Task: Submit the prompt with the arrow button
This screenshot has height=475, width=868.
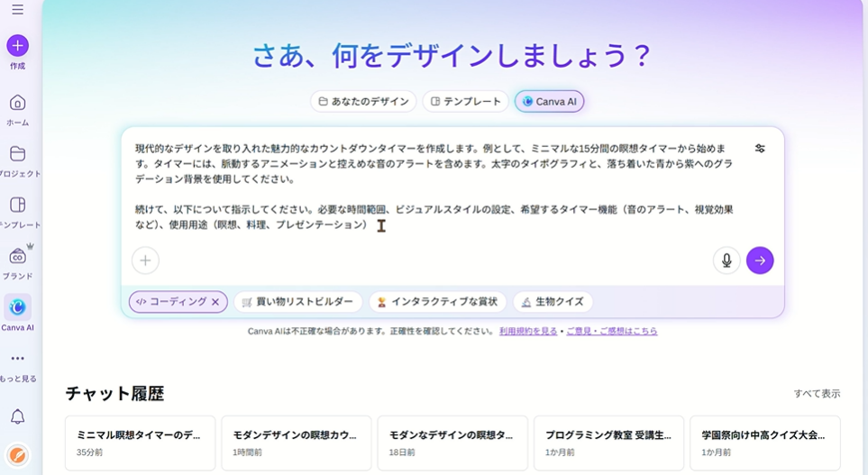Action: tap(760, 260)
